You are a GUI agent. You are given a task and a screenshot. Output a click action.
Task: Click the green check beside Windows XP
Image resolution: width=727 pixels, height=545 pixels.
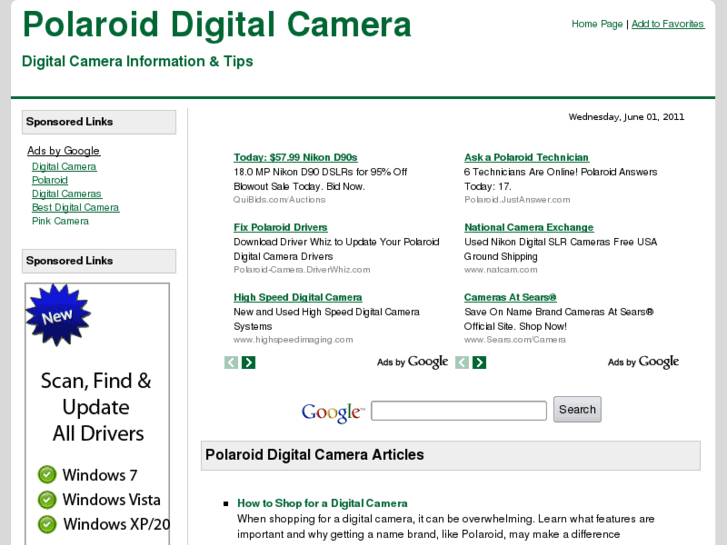pos(47,524)
